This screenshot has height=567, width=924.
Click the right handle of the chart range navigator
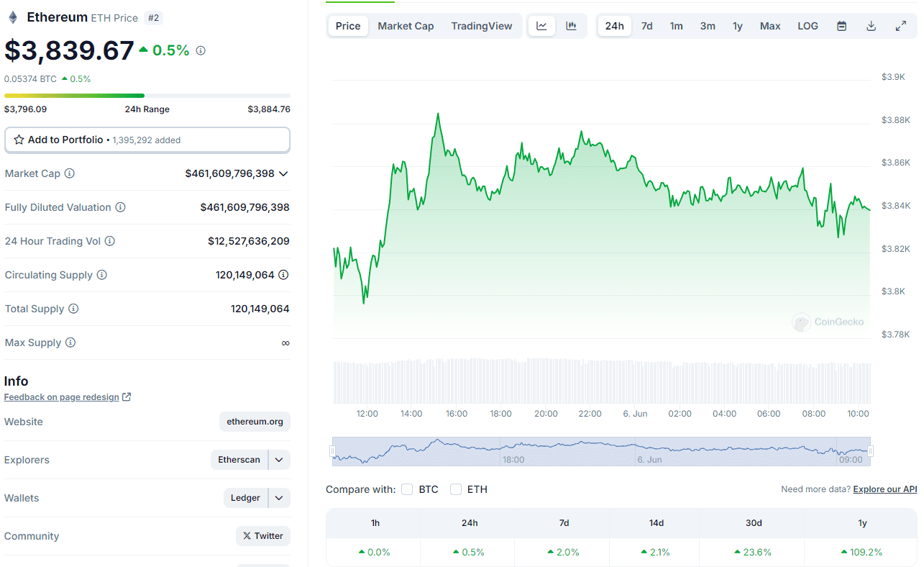click(x=871, y=451)
